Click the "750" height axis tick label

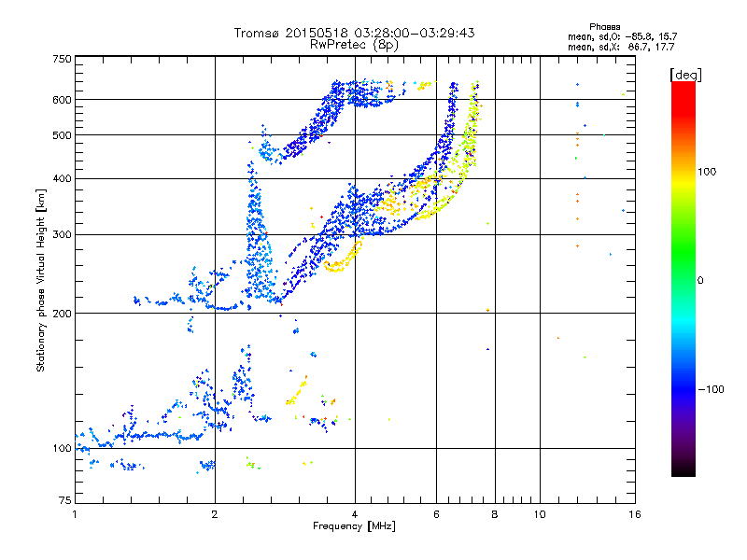[62, 59]
